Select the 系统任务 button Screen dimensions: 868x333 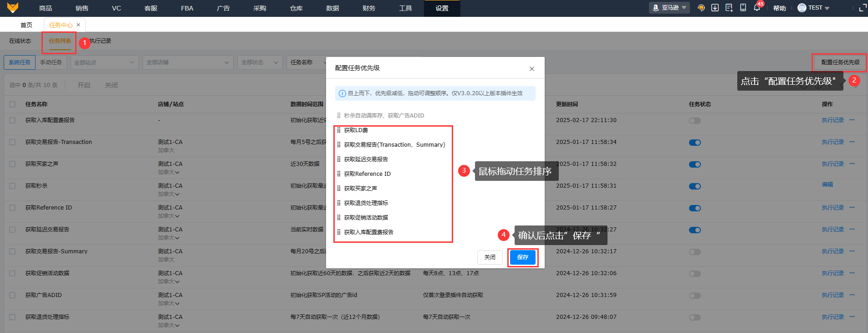pos(20,62)
